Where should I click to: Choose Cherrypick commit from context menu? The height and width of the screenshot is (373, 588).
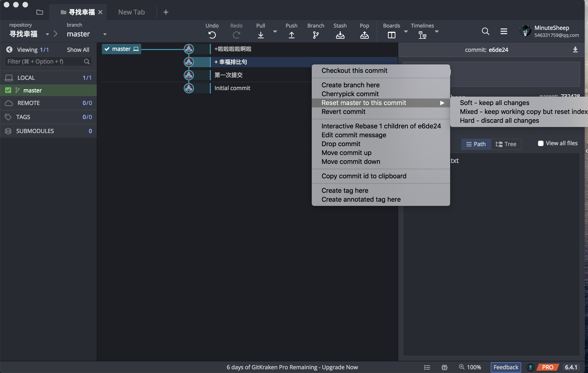coord(350,94)
